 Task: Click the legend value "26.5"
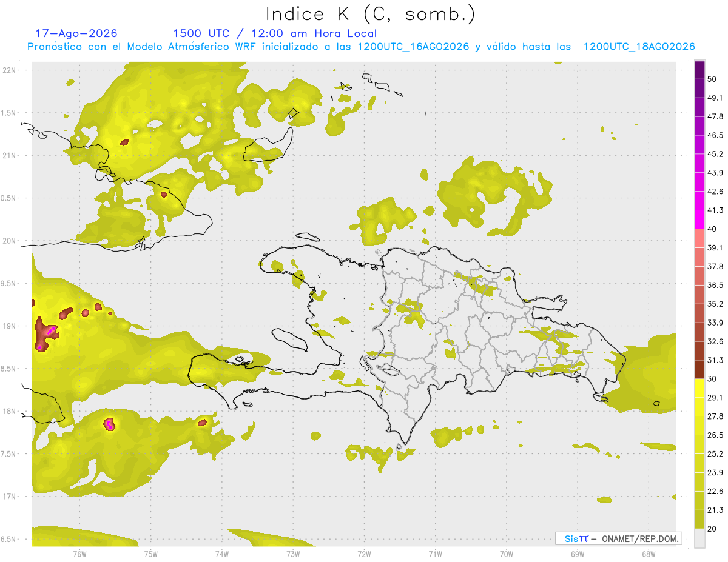(x=715, y=435)
